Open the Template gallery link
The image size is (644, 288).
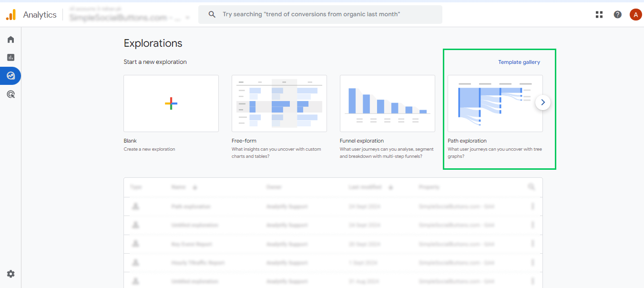tap(519, 62)
